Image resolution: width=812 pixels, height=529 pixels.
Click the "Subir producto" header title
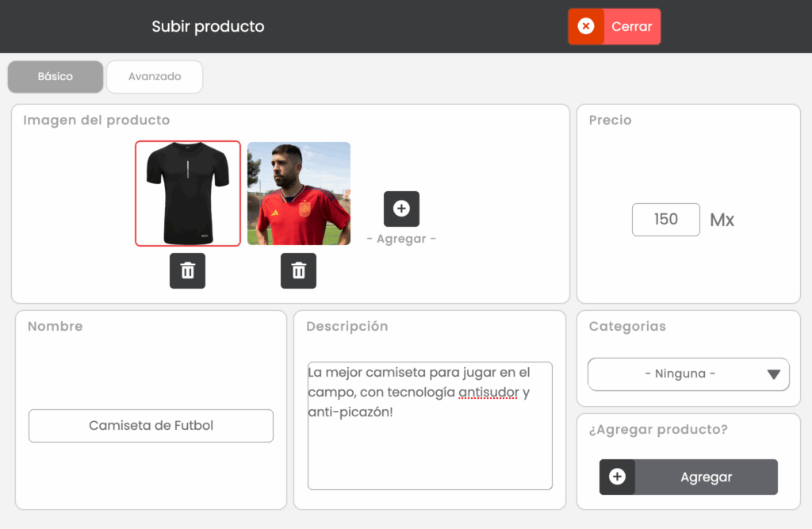(208, 26)
